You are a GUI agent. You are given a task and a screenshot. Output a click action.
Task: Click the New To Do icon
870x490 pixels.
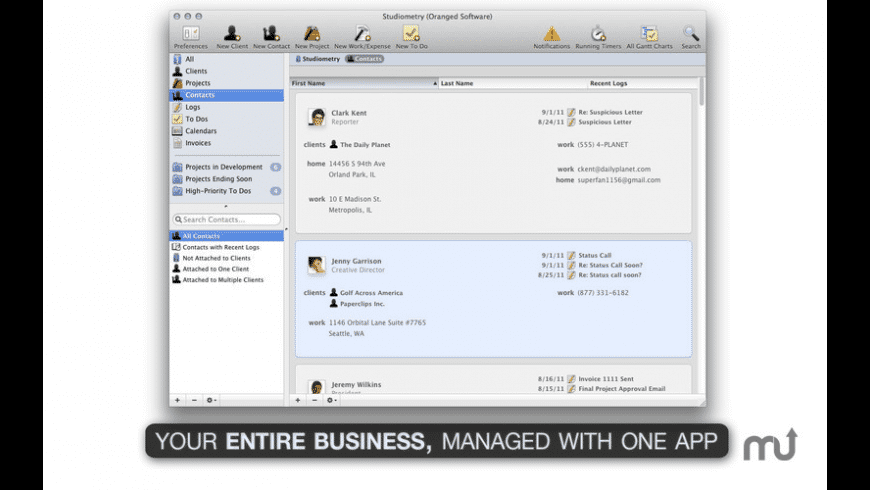click(x=411, y=35)
